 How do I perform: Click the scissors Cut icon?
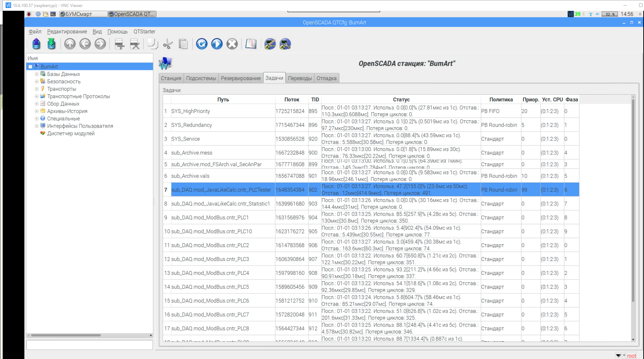168,44
